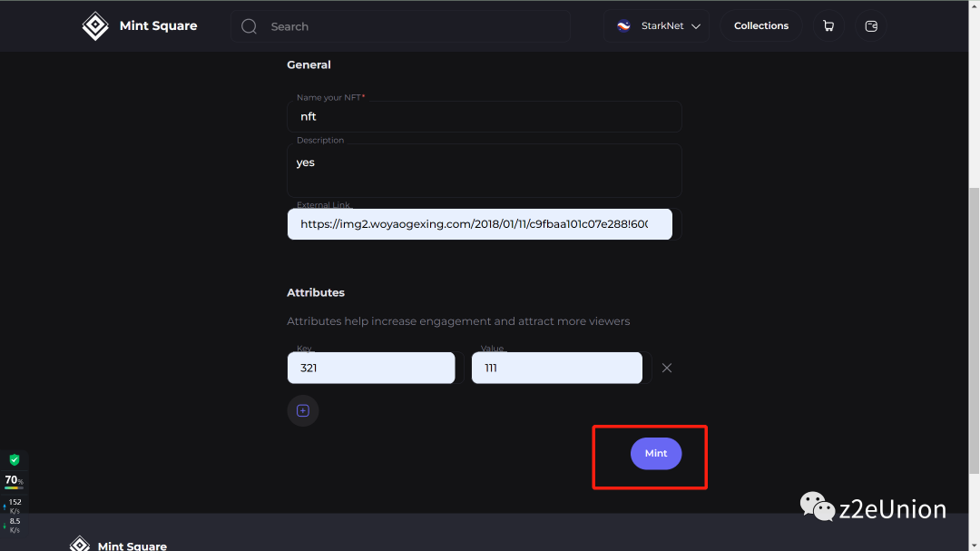Click the 70% performance indicator widget
The image size is (980, 551).
[14, 480]
